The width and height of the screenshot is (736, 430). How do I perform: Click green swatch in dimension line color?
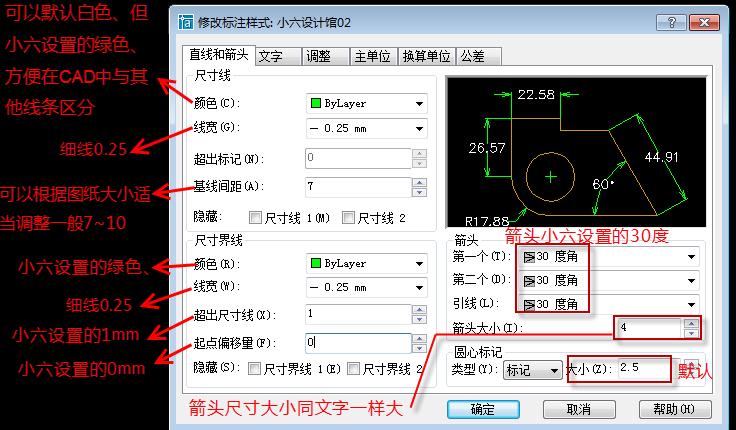[x=316, y=103]
